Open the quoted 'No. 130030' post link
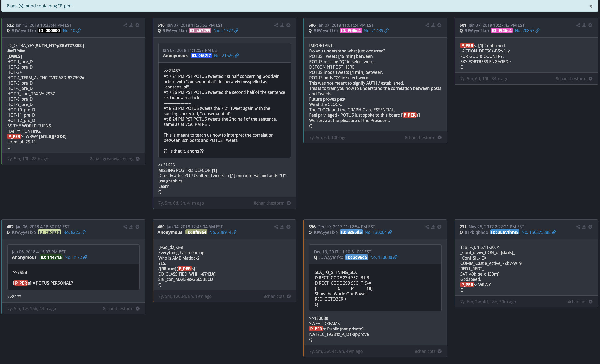The height and width of the screenshot is (364, 600). pyautogui.click(x=384, y=257)
